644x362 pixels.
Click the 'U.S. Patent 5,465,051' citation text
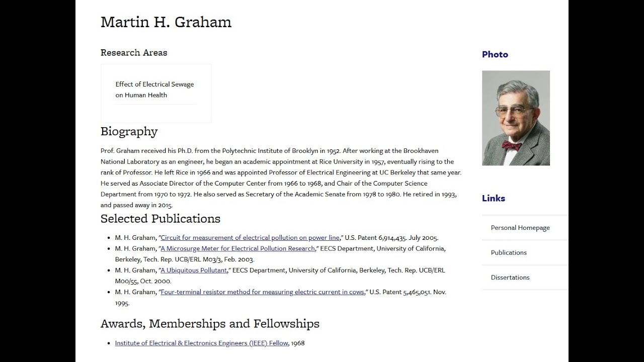400,292
